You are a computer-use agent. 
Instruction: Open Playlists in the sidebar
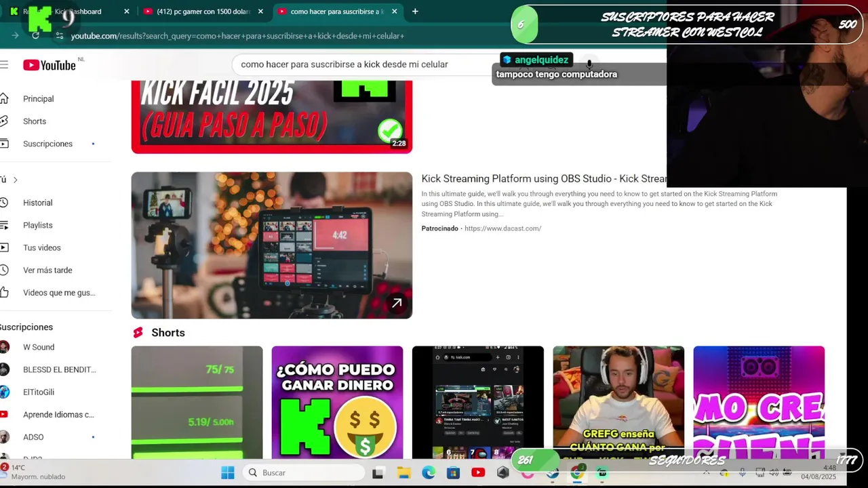pyautogui.click(x=37, y=225)
